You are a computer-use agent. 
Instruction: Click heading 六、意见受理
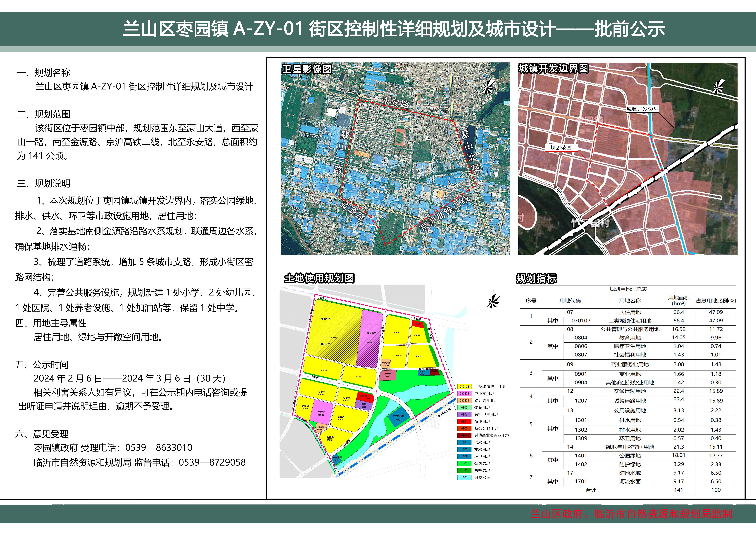point(42,434)
